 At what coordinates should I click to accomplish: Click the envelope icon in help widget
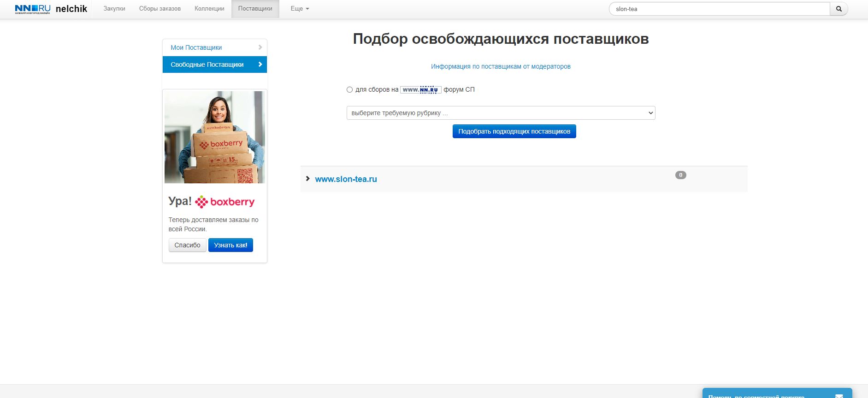(x=839, y=395)
